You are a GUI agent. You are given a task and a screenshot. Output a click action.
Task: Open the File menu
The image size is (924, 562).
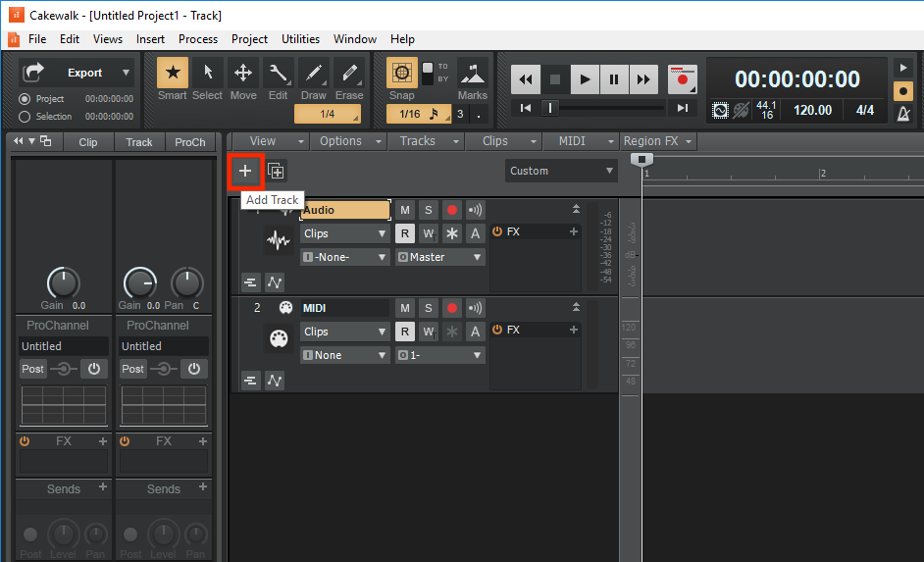click(37, 39)
